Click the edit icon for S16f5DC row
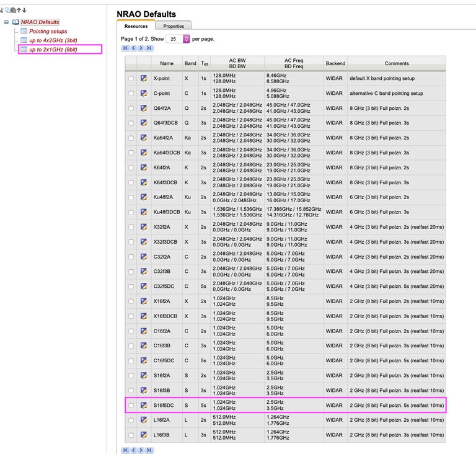Image resolution: width=476 pixels, height=454 pixels. (x=144, y=406)
